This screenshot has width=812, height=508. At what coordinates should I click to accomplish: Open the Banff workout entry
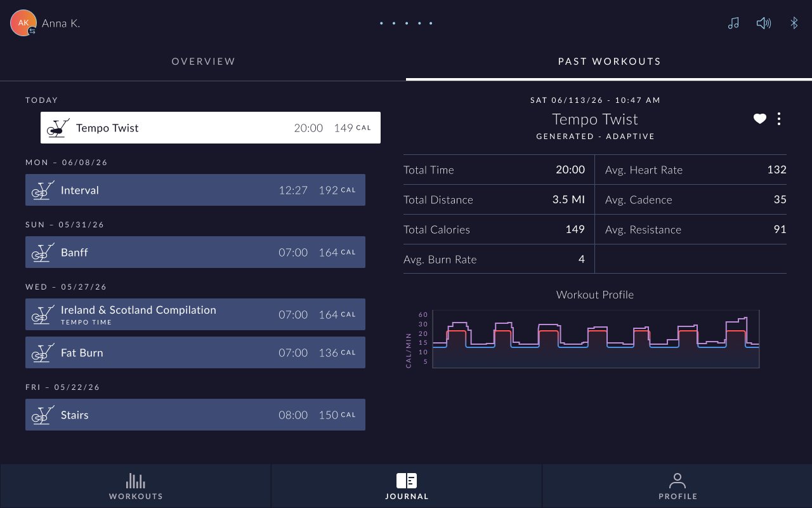click(x=195, y=252)
